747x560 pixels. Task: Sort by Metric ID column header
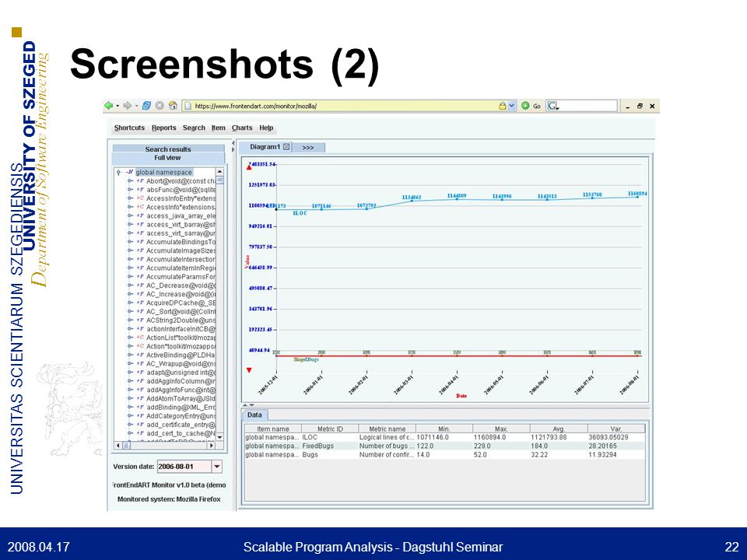330,429
